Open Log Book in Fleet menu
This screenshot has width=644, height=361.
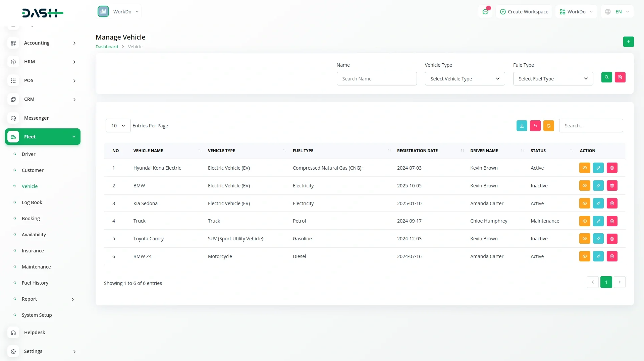tap(32, 202)
